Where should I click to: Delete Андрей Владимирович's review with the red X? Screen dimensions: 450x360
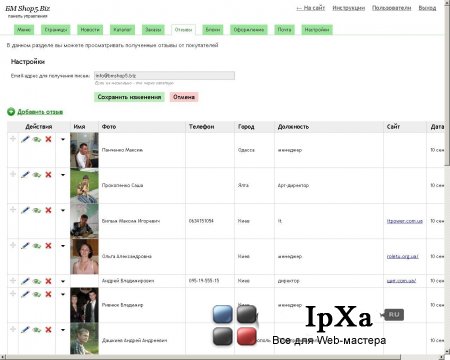48,281
